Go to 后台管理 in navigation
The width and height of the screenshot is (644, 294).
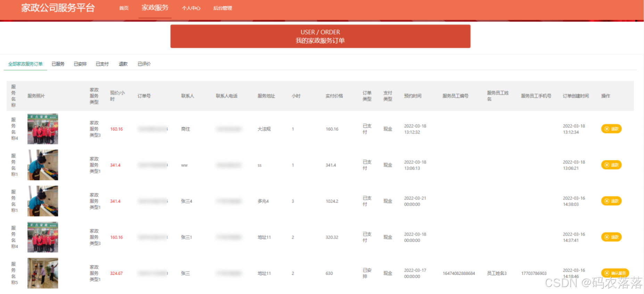(223, 8)
